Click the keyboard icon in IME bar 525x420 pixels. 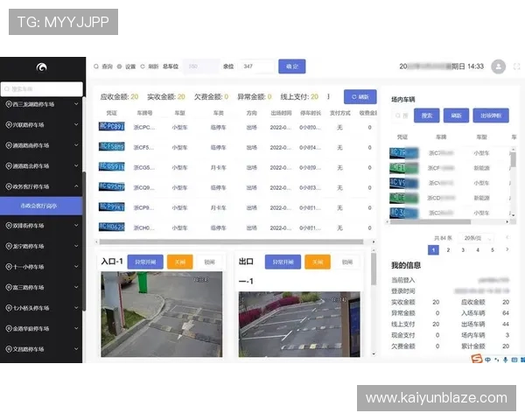coord(514,360)
